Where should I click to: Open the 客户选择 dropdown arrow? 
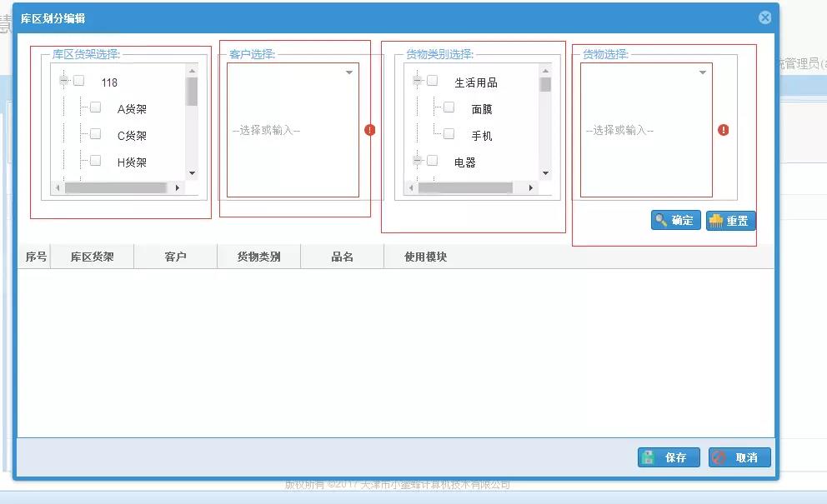[x=349, y=73]
